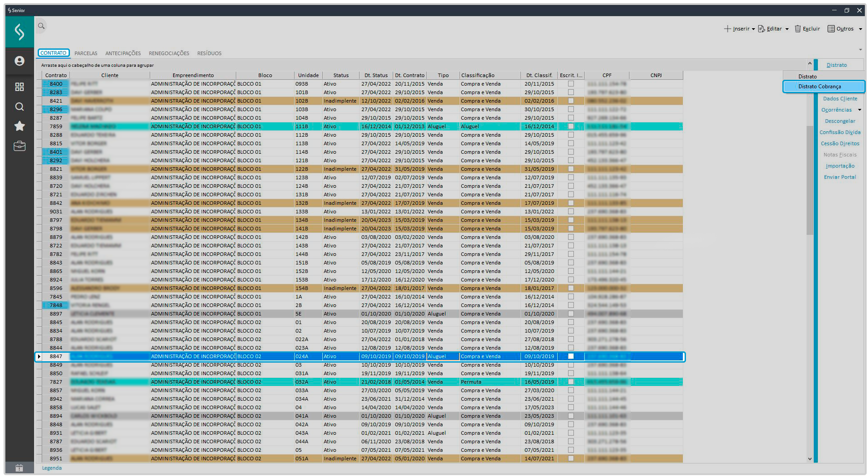Viewport: 868px width, 476px height.
Task: Toggle the Escrit. checkbox in selected row 8847
Action: click(571, 356)
